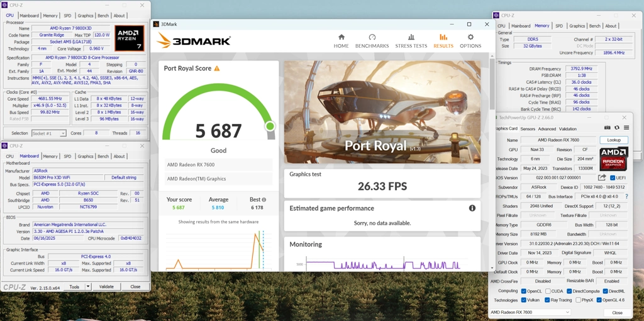
Task: Toggle the DirectML checkbox
Action: [x=605, y=291]
